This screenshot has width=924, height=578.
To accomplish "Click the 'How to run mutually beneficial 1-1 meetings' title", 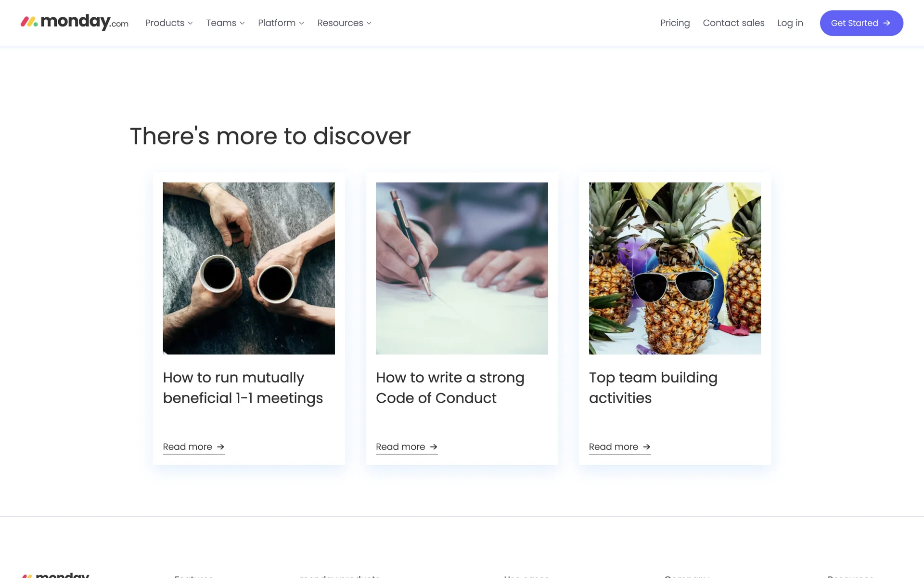I will pos(243,388).
